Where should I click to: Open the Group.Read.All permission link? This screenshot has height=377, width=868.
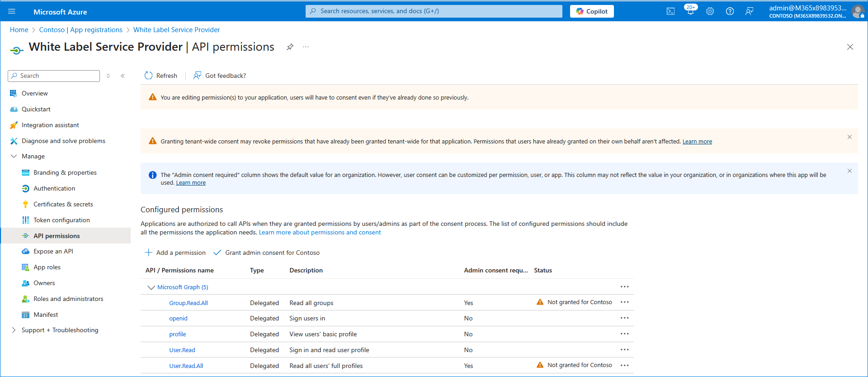(x=189, y=303)
